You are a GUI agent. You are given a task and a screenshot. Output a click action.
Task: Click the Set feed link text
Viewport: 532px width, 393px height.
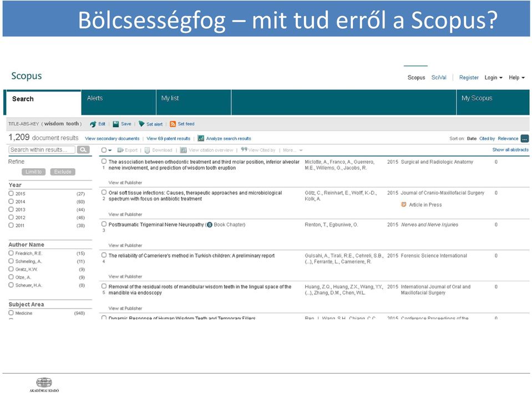(186, 124)
